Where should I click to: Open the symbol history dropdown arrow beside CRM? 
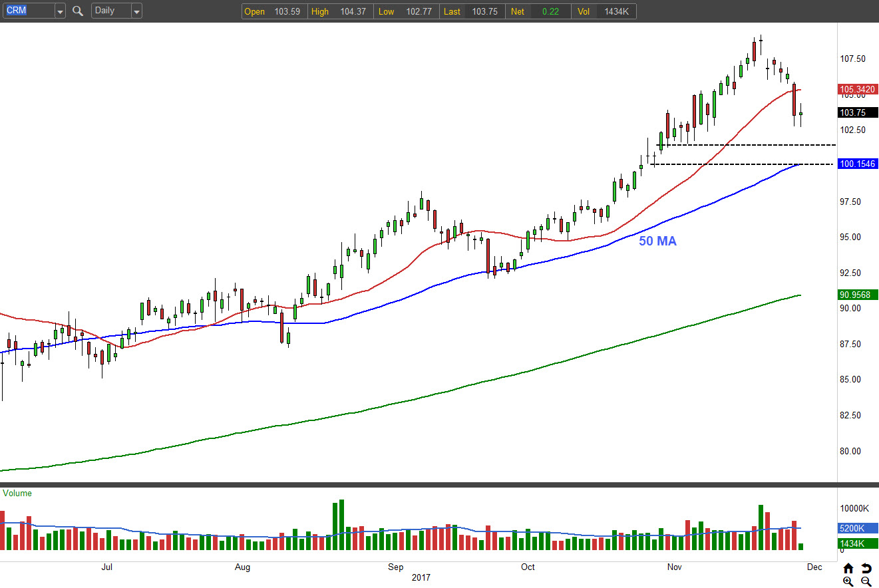(60, 11)
